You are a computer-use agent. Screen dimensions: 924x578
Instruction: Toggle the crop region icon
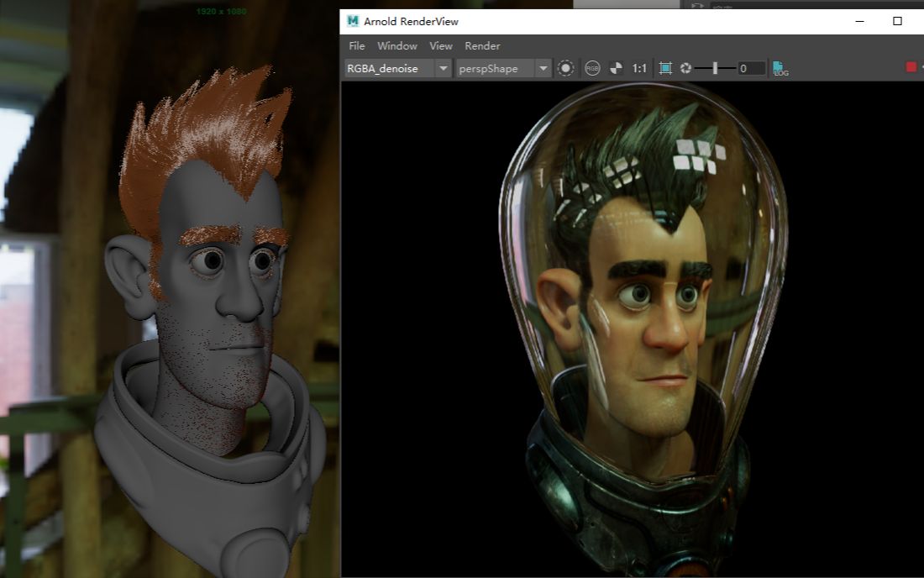click(665, 68)
